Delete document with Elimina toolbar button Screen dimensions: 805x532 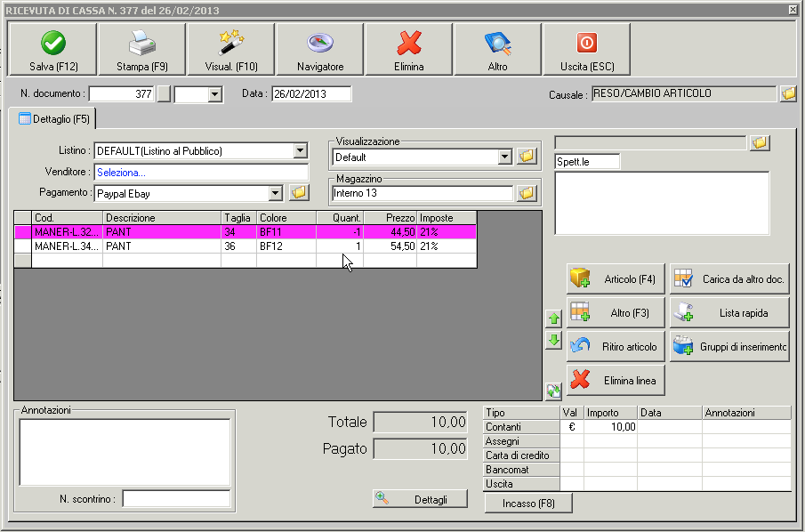coord(408,49)
